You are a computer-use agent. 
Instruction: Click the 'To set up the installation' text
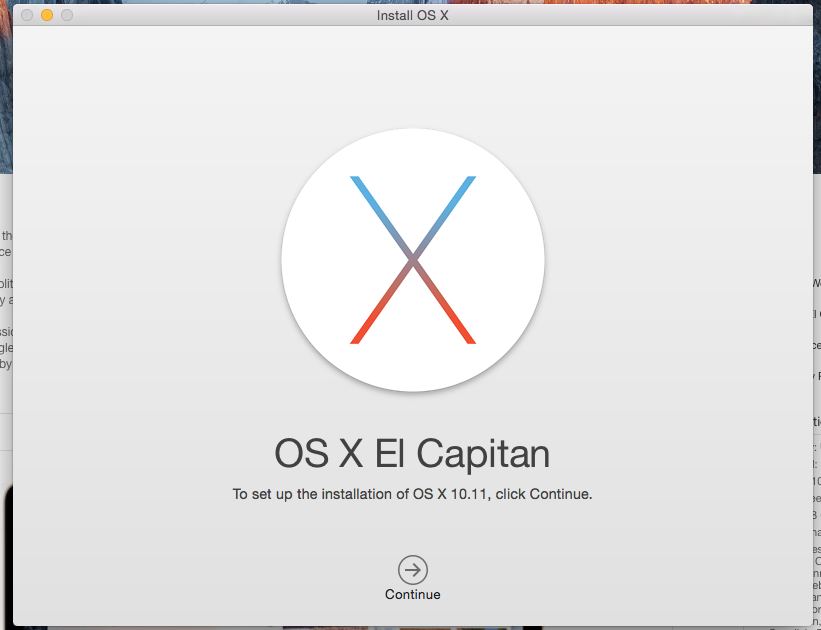point(412,494)
